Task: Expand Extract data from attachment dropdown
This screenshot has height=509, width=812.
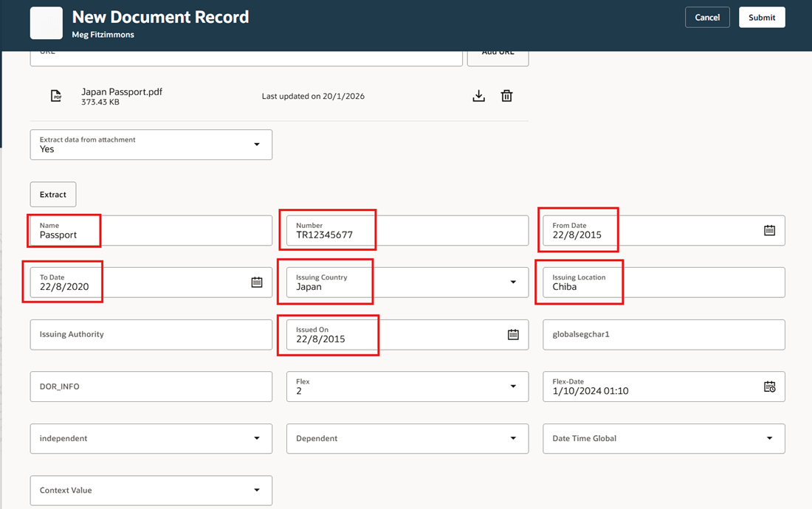Action: (256, 145)
